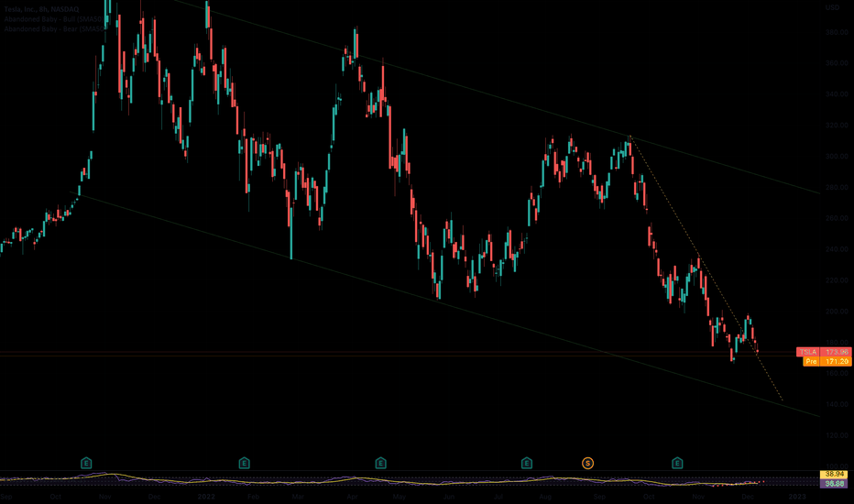854x504 pixels.
Task: Click the 2023 year label on time axis
Action: click(797, 497)
